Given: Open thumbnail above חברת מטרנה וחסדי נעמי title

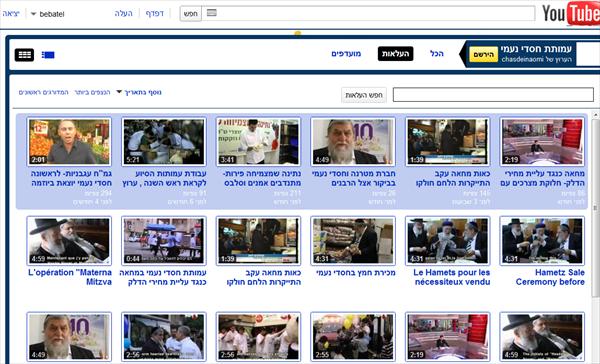Looking at the screenshot, I should 353,142.
